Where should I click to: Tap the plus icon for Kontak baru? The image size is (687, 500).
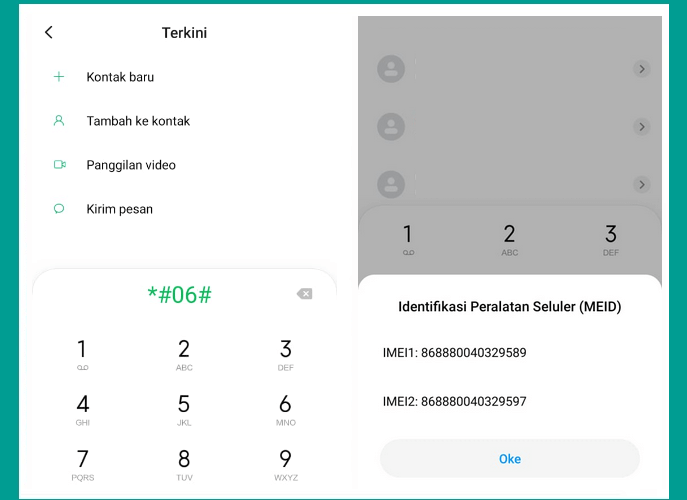pyautogui.click(x=59, y=77)
